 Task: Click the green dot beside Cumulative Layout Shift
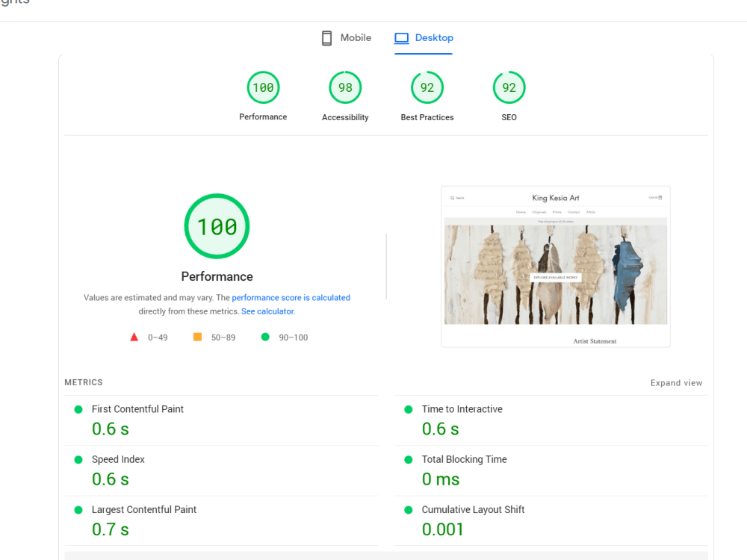pos(408,509)
